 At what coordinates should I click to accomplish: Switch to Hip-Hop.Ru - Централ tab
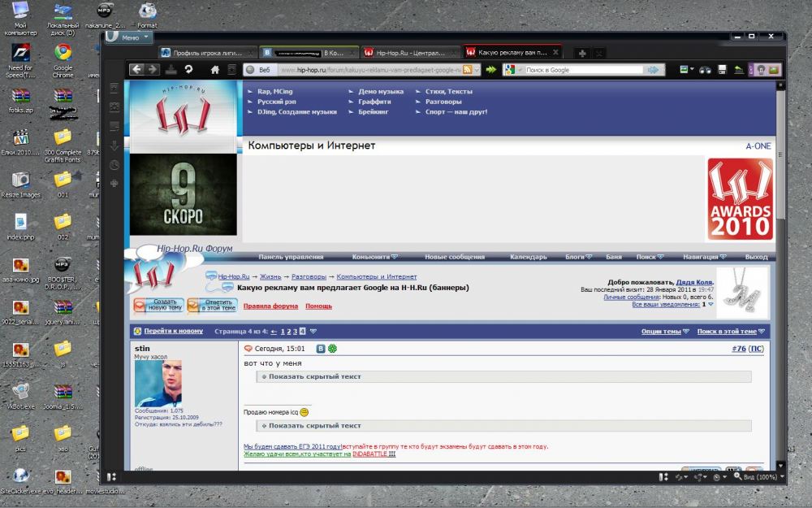[x=409, y=53]
